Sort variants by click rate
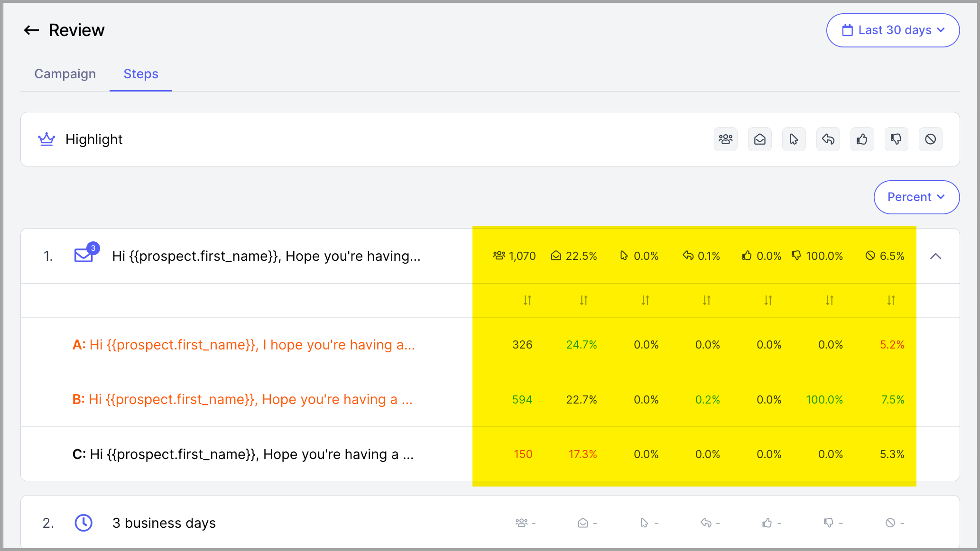The width and height of the screenshot is (980, 551). pyautogui.click(x=645, y=301)
